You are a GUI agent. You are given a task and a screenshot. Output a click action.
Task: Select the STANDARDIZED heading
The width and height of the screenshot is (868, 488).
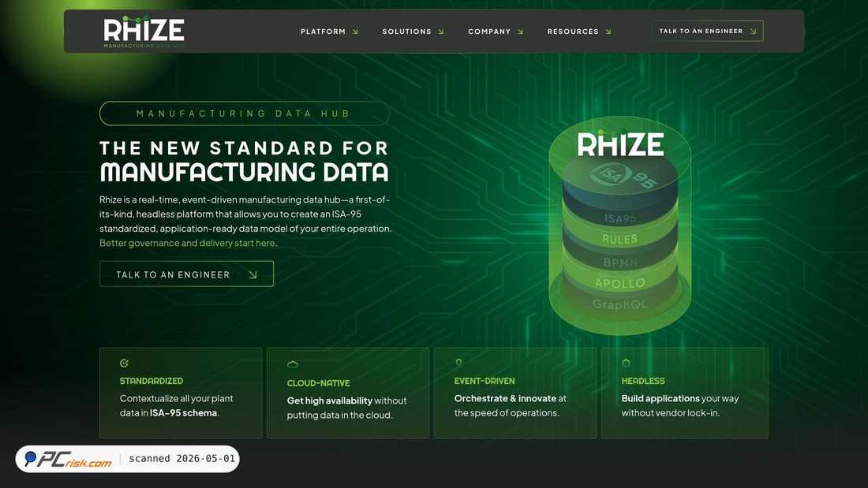152,381
